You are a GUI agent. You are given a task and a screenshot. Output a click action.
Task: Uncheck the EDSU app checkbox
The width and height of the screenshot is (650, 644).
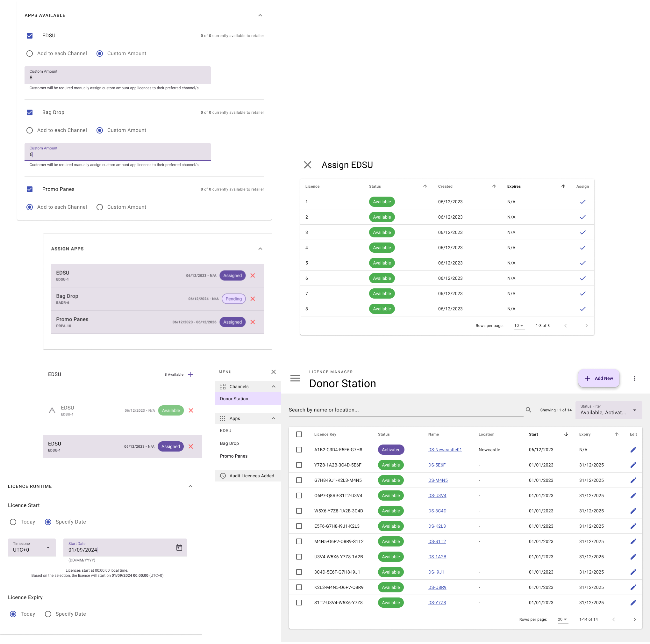30,36
